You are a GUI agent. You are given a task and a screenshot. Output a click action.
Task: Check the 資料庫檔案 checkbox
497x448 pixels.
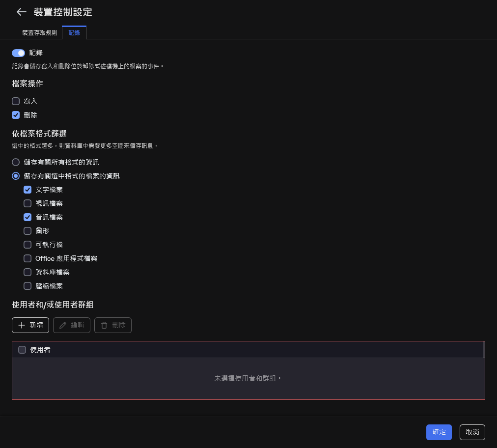(x=28, y=272)
